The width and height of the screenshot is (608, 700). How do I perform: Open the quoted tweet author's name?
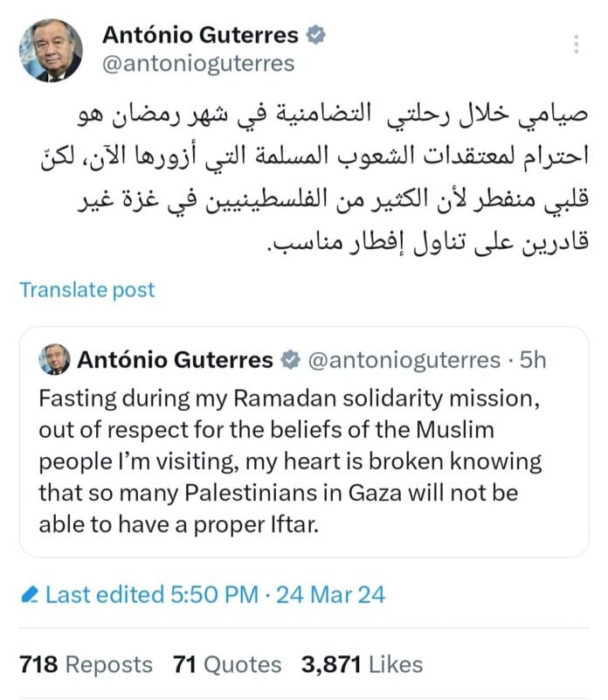(175, 360)
